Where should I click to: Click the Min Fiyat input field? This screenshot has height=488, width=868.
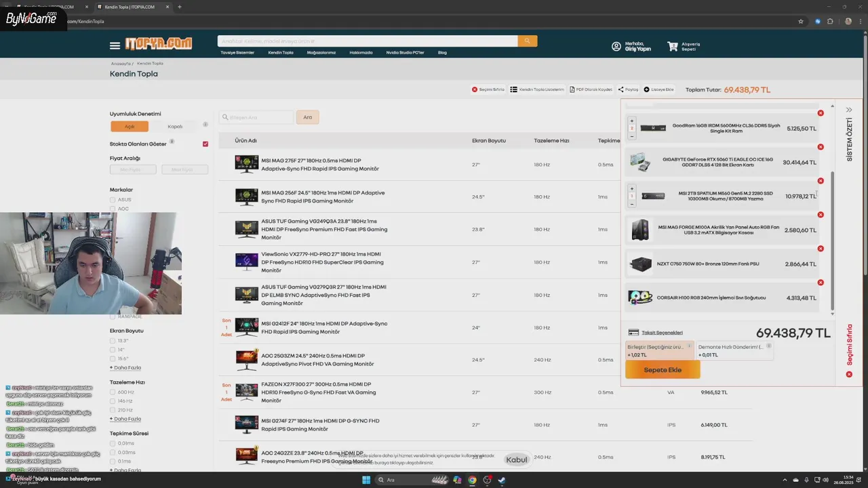133,169
